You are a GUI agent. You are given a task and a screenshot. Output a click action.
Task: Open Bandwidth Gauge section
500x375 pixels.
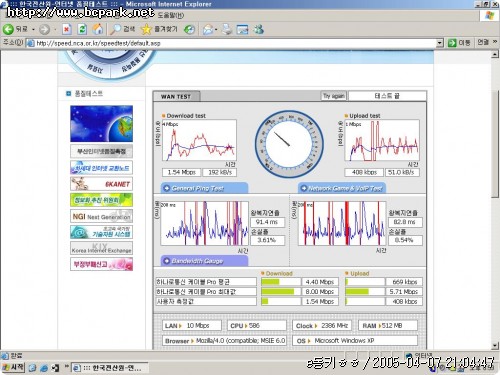pos(204,261)
